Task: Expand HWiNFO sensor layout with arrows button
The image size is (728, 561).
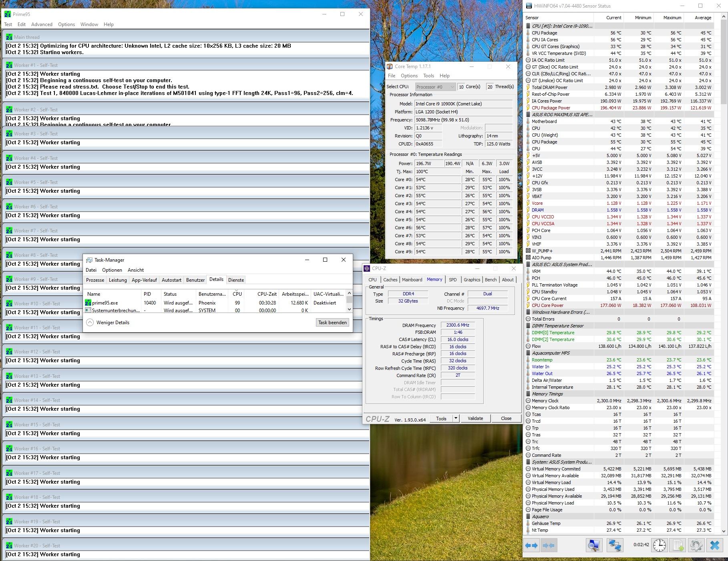Action: (x=531, y=545)
